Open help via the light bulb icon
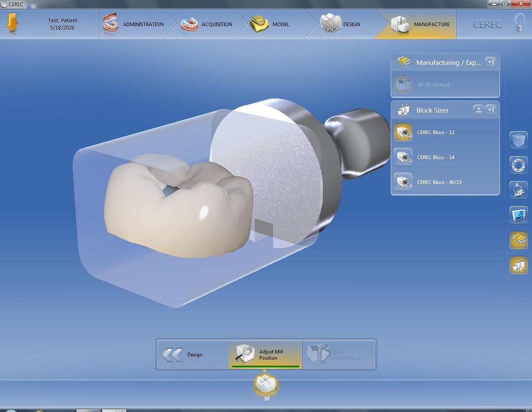Image resolution: width=532 pixels, height=412 pixels. point(520,22)
